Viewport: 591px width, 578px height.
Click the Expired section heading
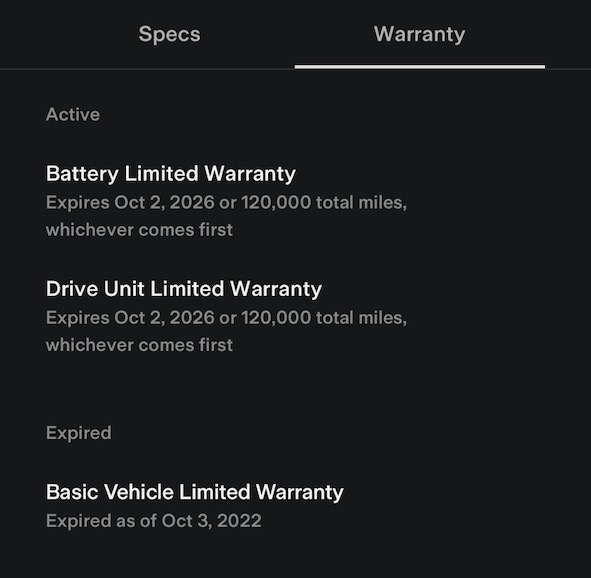[78, 433]
